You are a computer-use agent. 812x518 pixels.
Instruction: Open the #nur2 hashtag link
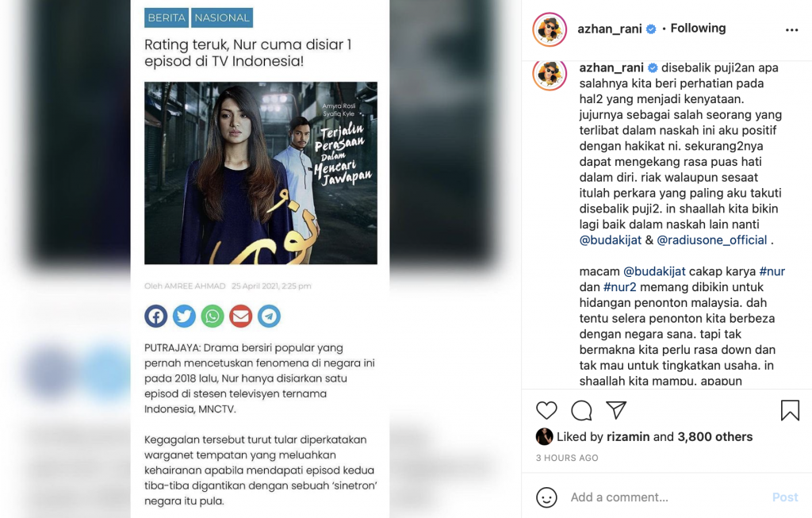pos(620,287)
